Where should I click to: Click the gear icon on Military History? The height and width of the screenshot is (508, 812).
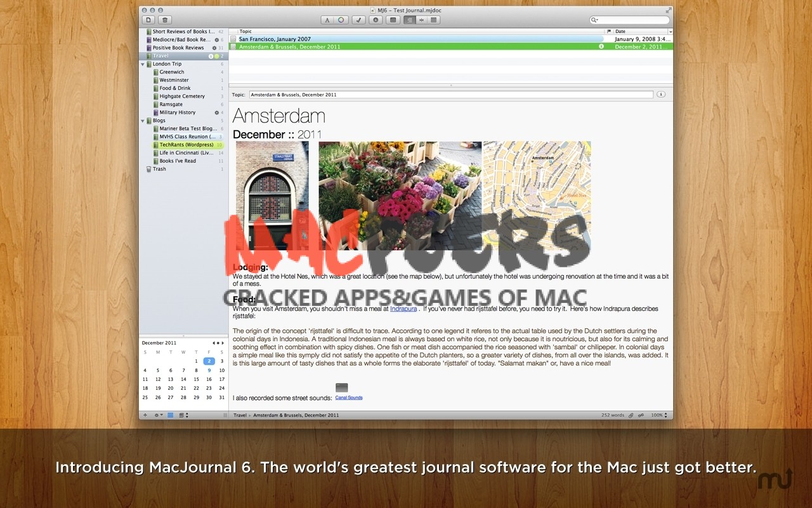click(216, 112)
